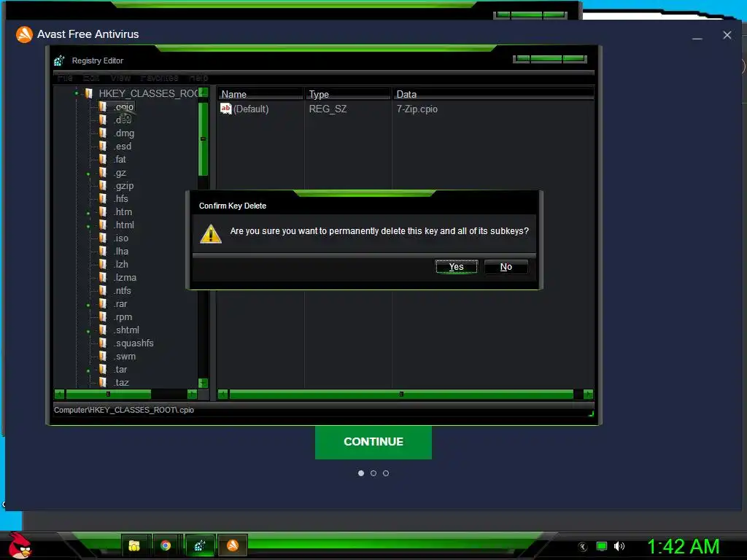This screenshot has height=560, width=747.
Task: Click the volume speaker tray icon
Action: click(x=619, y=546)
